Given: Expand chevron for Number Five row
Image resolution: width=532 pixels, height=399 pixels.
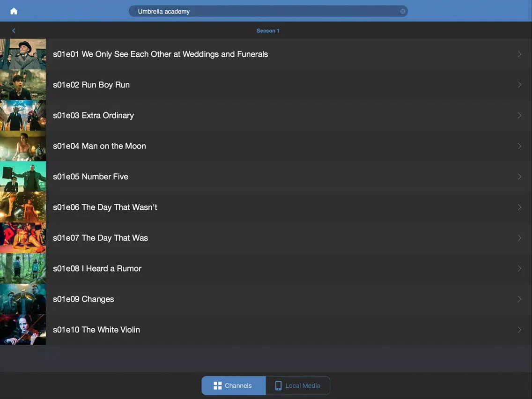Looking at the screenshot, I should (x=519, y=177).
